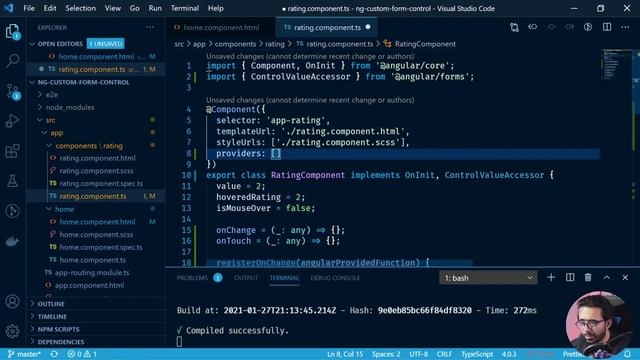Expand the Dependencies section
Image resolution: width=640 pixels, height=360 pixels.
coord(61,342)
